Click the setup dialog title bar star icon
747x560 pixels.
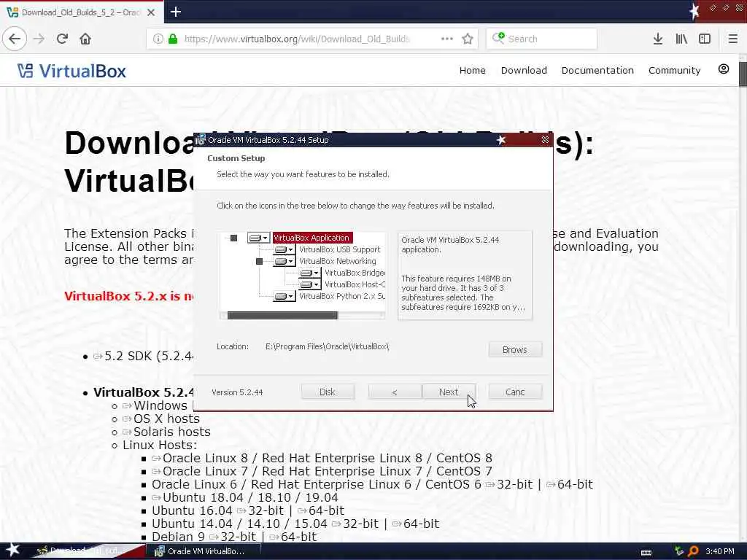coord(501,140)
